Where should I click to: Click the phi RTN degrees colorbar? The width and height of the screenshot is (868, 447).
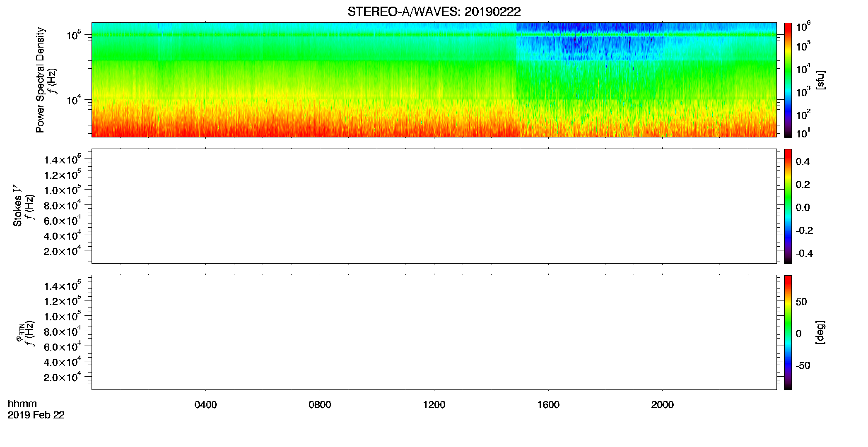coord(788,332)
